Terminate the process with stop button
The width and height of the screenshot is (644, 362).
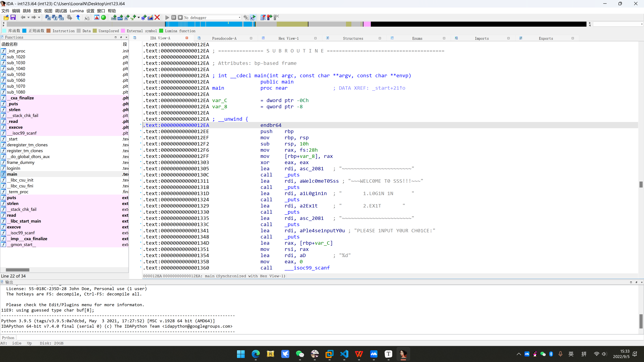tap(180, 17)
